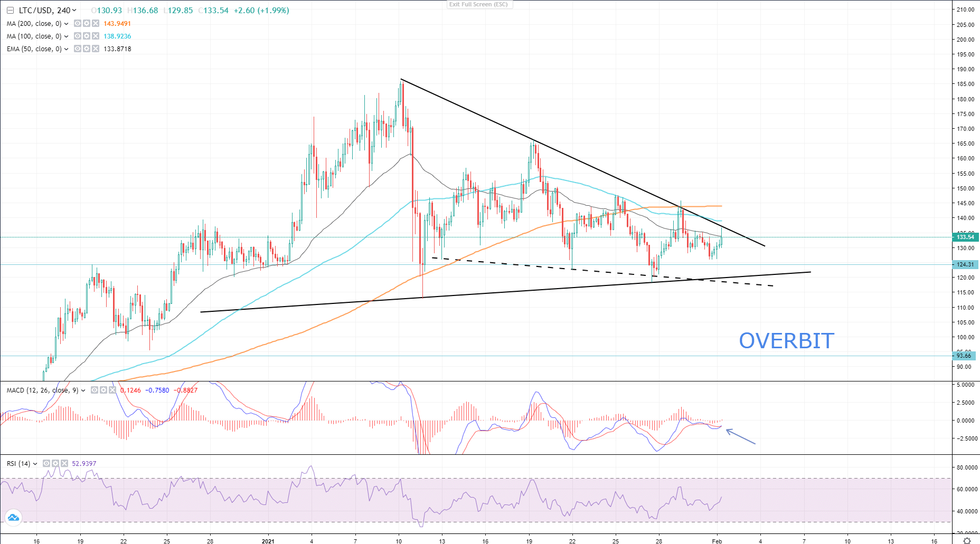Click current price label 133.54
Screen dimensions: 980x544
[965, 237]
